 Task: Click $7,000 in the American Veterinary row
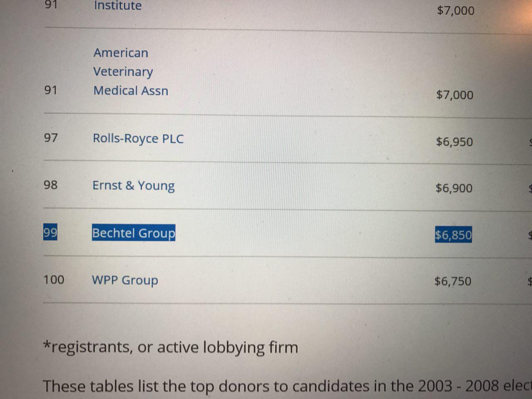(x=455, y=95)
